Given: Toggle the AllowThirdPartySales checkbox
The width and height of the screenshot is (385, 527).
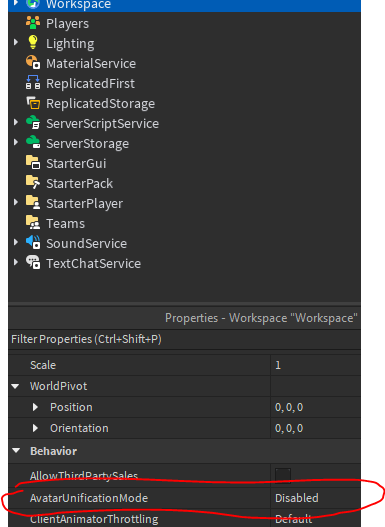Looking at the screenshot, I should click(283, 475).
